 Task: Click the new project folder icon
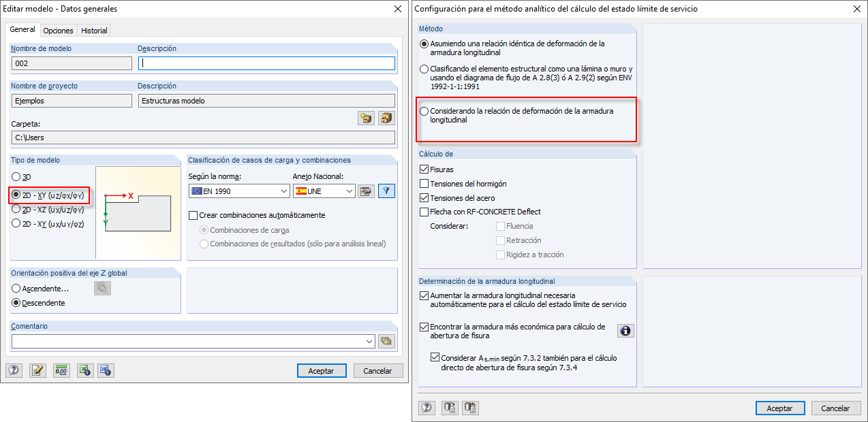pyautogui.click(x=367, y=118)
